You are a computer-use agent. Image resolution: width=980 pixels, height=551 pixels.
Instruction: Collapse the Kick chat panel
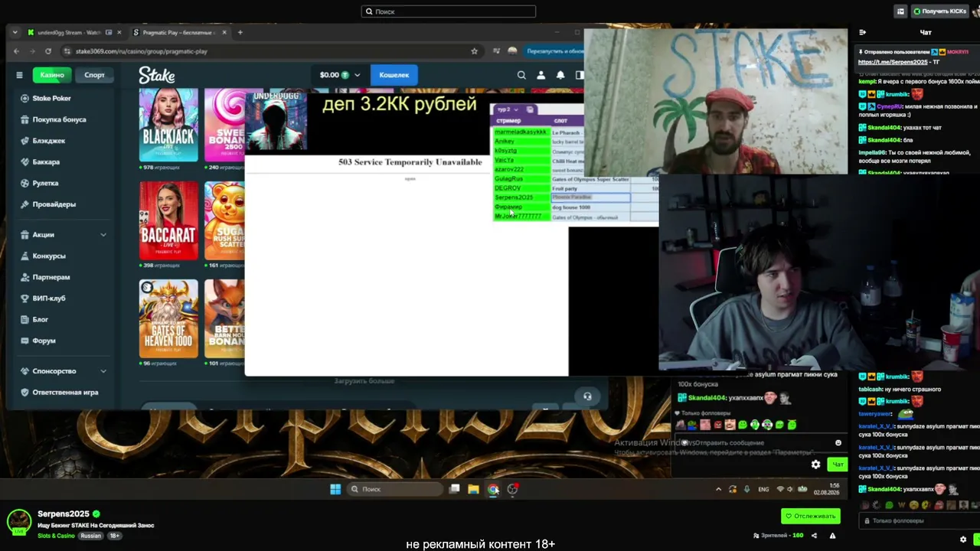point(863,32)
